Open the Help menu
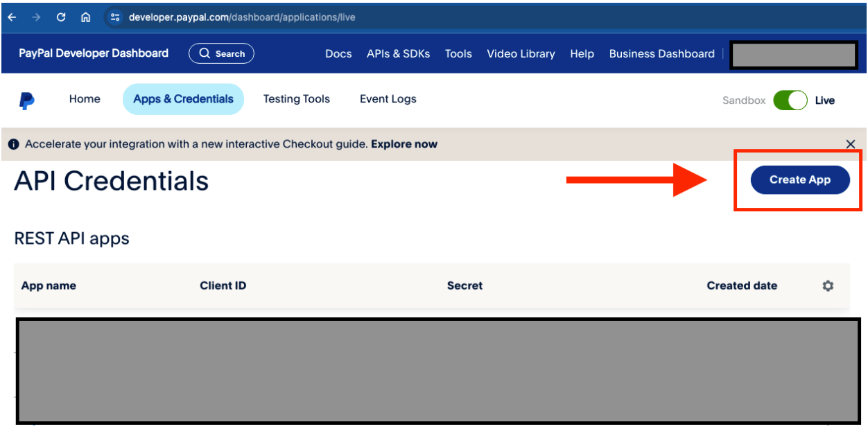Image resolution: width=868 pixels, height=431 pixels. (582, 53)
